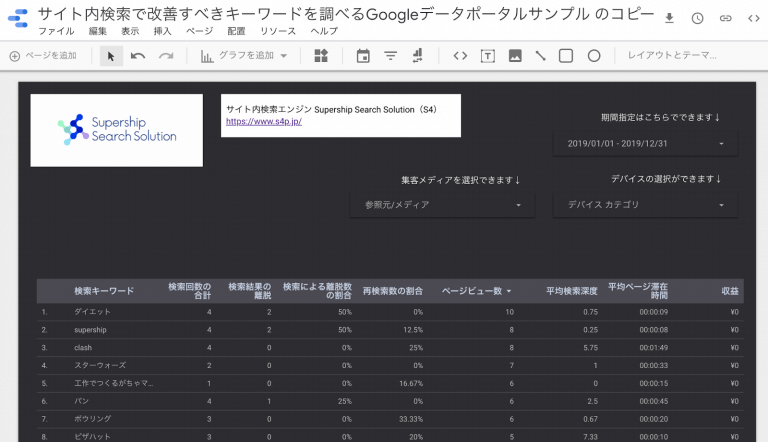Image resolution: width=768 pixels, height=442 pixels.
Task: Select パン keyword row
Action: coord(390,401)
